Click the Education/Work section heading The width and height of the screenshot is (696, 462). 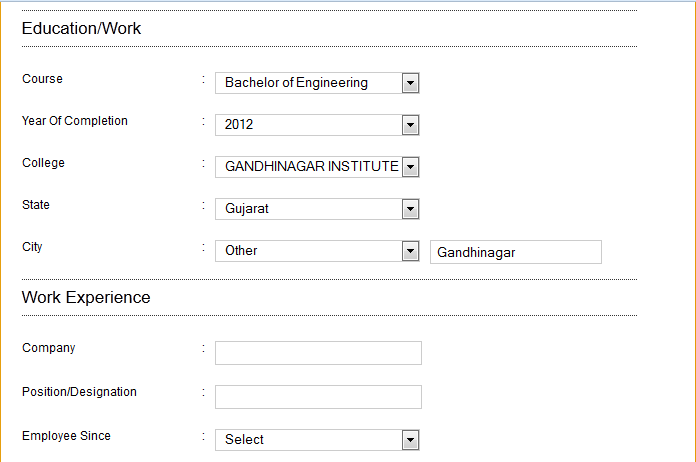click(81, 28)
